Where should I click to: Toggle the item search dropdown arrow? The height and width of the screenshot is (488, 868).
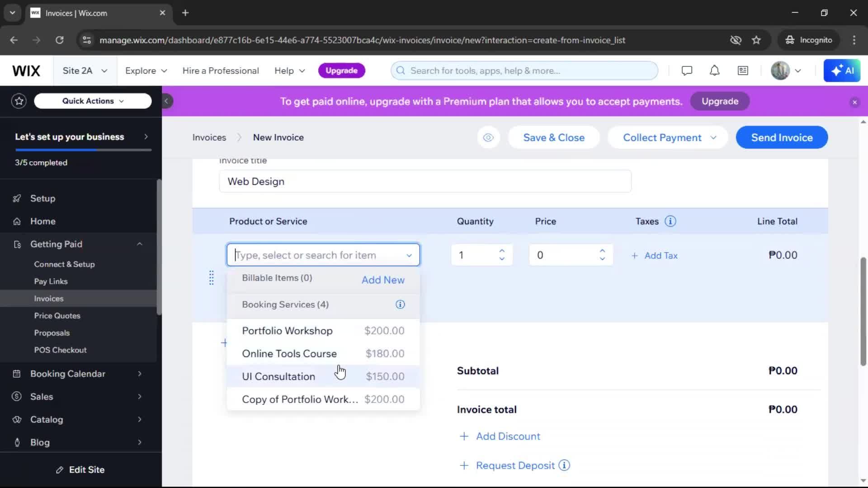pyautogui.click(x=409, y=256)
